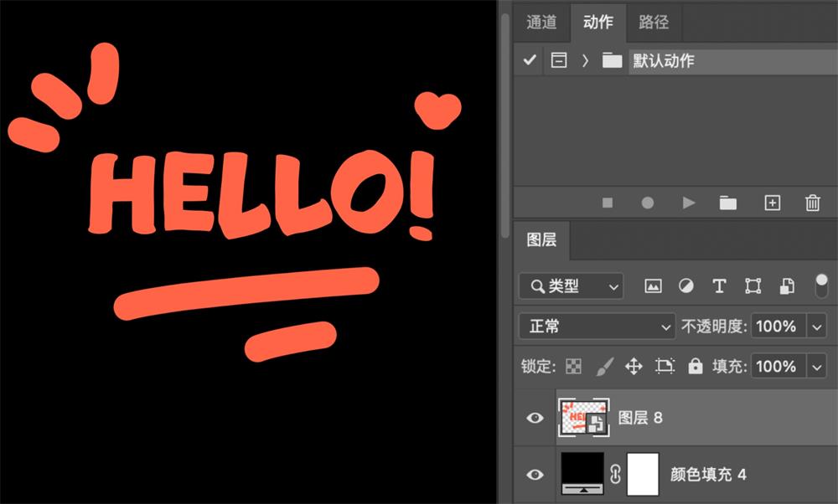838x504 pixels.
Task: Click the stop recording button
Action: point(607,203)
